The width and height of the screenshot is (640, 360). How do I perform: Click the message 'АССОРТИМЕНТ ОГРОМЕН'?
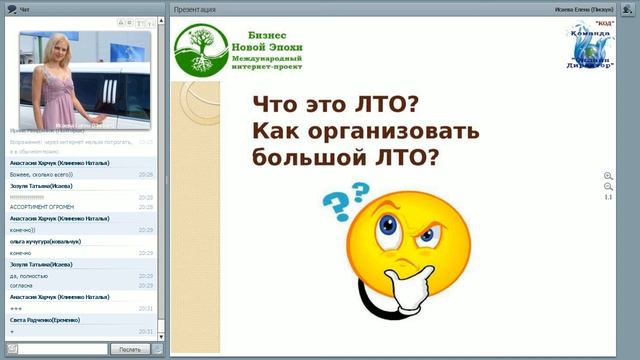pos(42,207)
